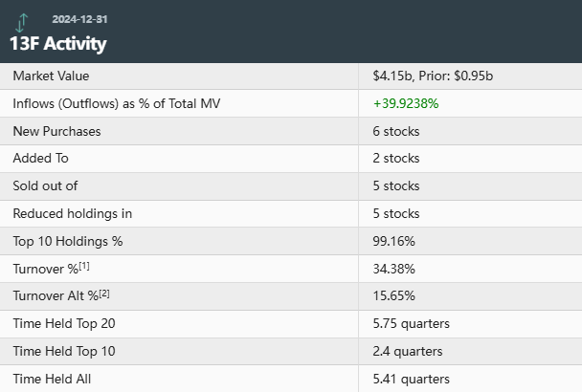Click the 99.16% holdings value
Screen dimensions: 582x392
coord(393,241)
